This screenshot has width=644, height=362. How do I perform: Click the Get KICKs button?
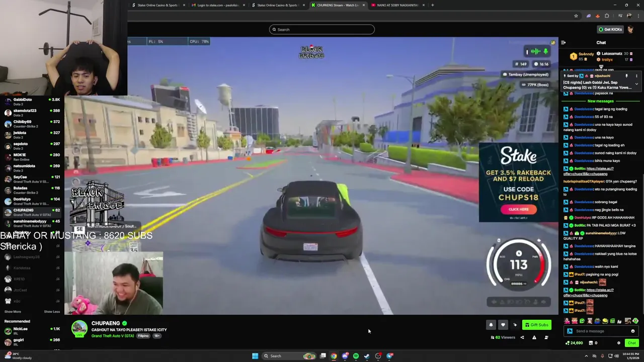[x=610, y=29]
